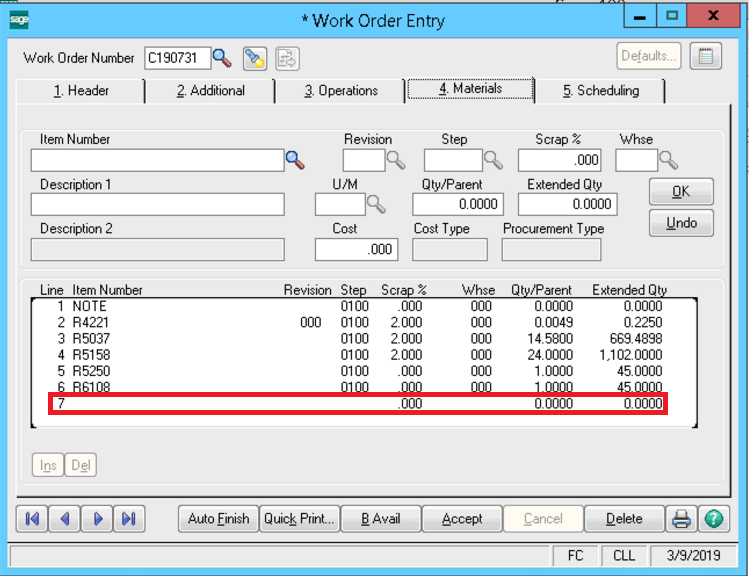The height and width of the screenshot is (576, 749).
Task: Click the Work Order Number field C190731
Action: coord(177,58)
